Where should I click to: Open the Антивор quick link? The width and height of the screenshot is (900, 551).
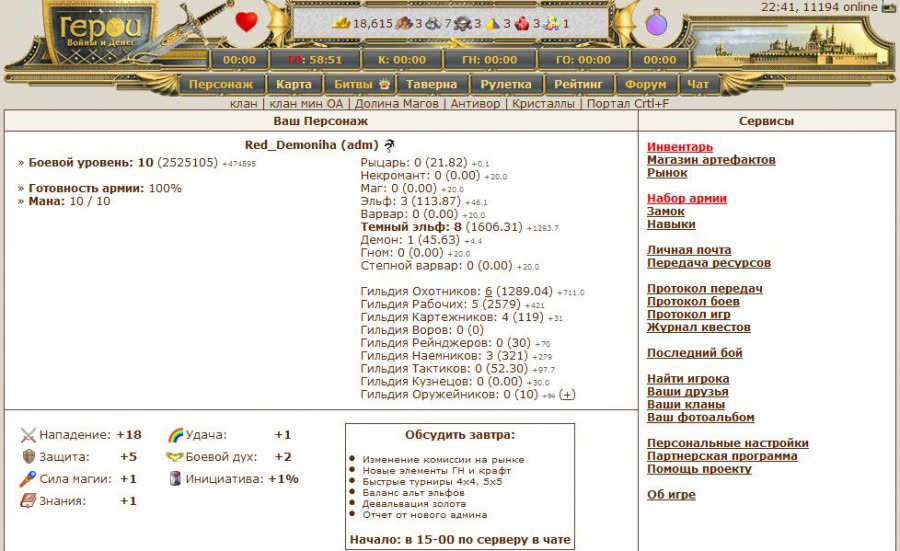[x=475, y=104]
